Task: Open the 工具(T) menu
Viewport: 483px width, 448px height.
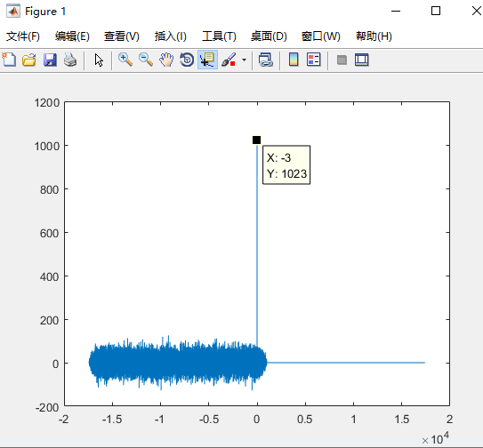Action: (219, 36)
